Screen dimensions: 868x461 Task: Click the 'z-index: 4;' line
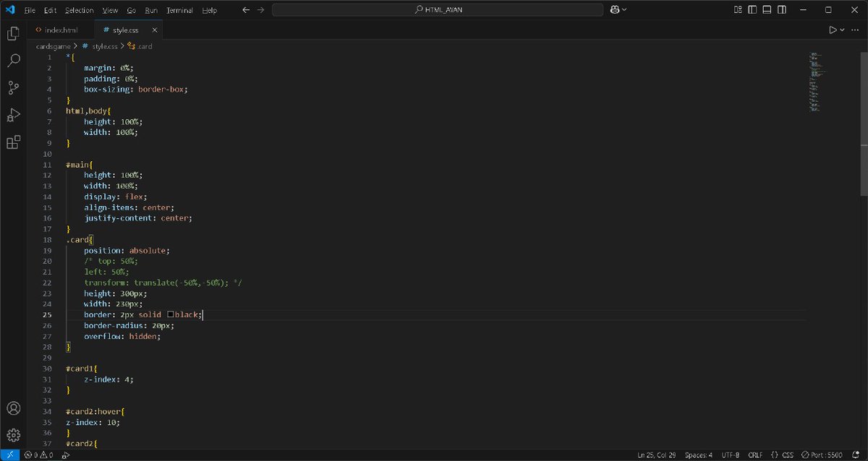tap(109, 379)
